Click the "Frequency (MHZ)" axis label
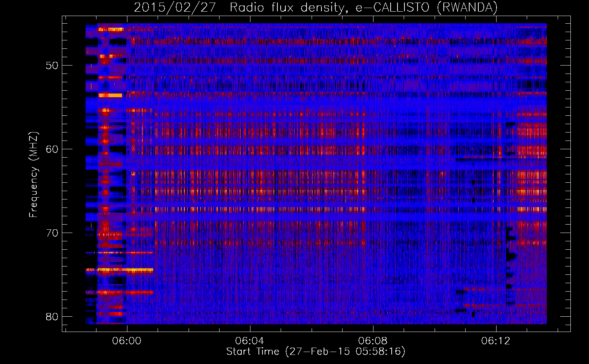This screenshot has width=589, height=364. [x=33, y=175]
